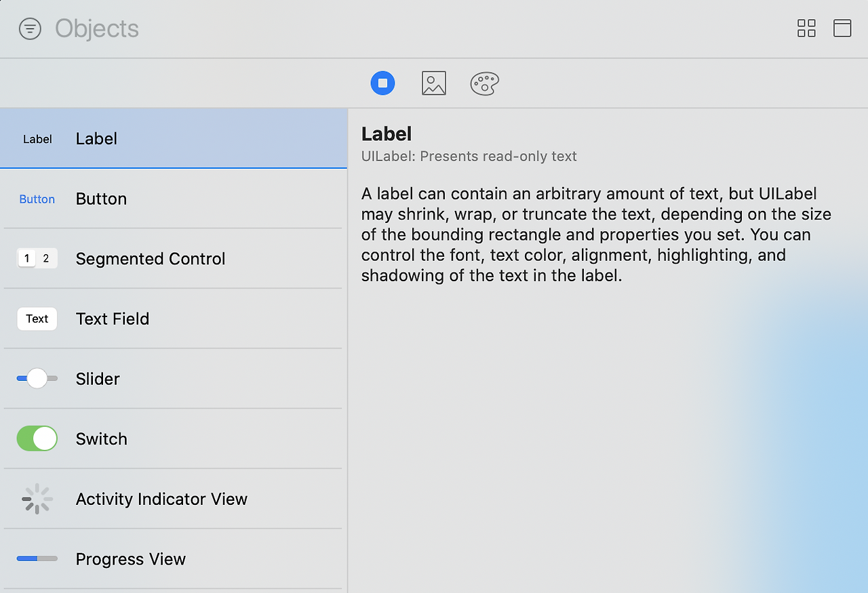Select the Progress View object
868x593 pixels.
coord(174,558)
